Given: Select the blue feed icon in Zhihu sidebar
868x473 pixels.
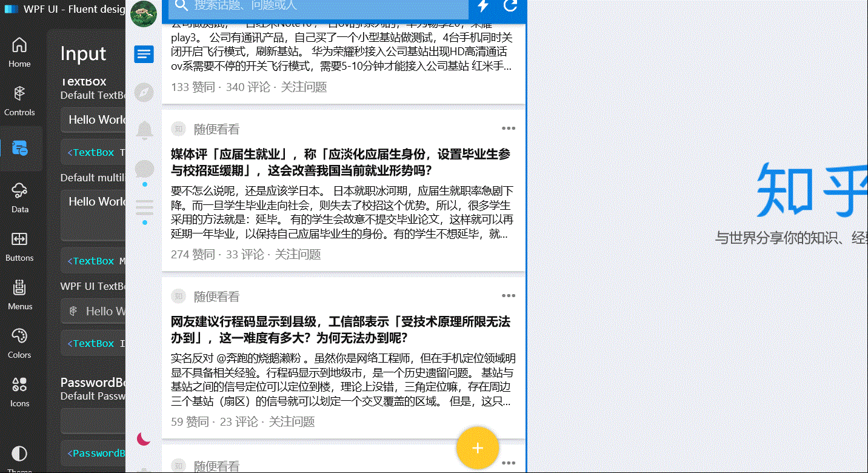Looking at the screenshot, I should [144, 55].
